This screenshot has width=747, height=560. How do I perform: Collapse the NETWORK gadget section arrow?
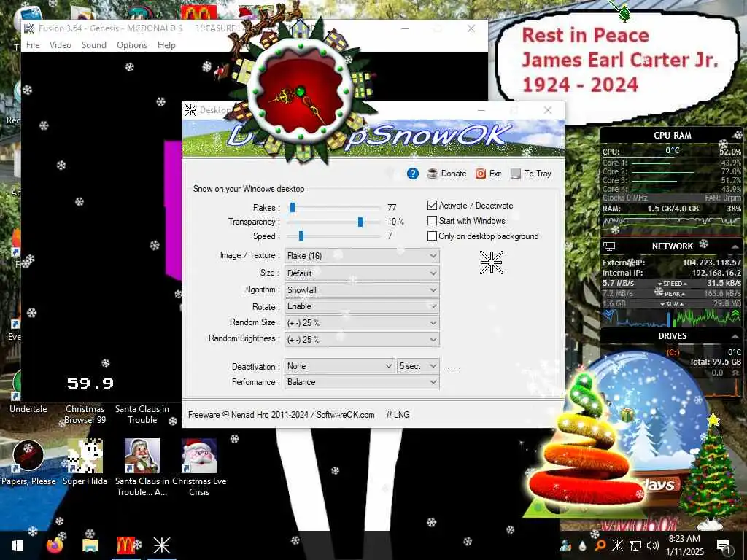point(735,246)
